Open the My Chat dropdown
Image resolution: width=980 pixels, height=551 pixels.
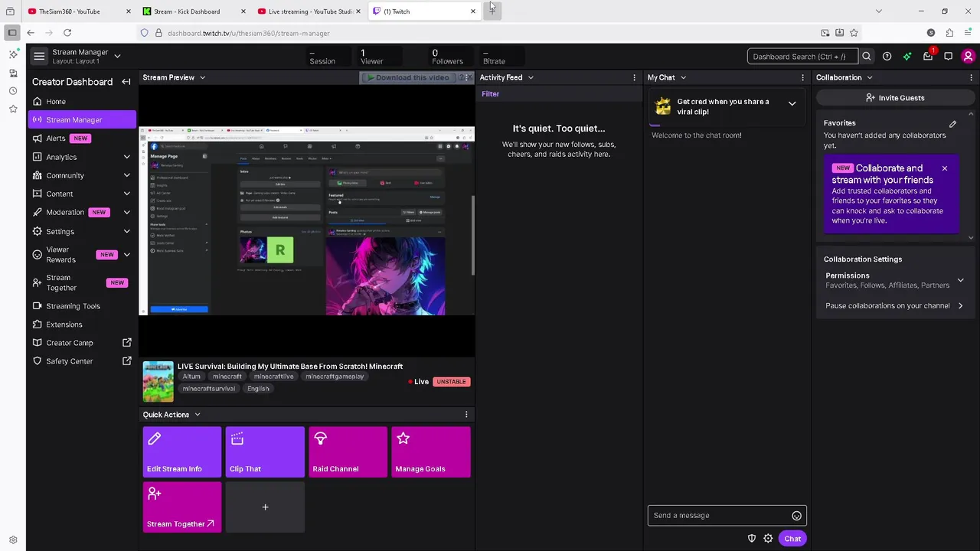coord(683,77)
